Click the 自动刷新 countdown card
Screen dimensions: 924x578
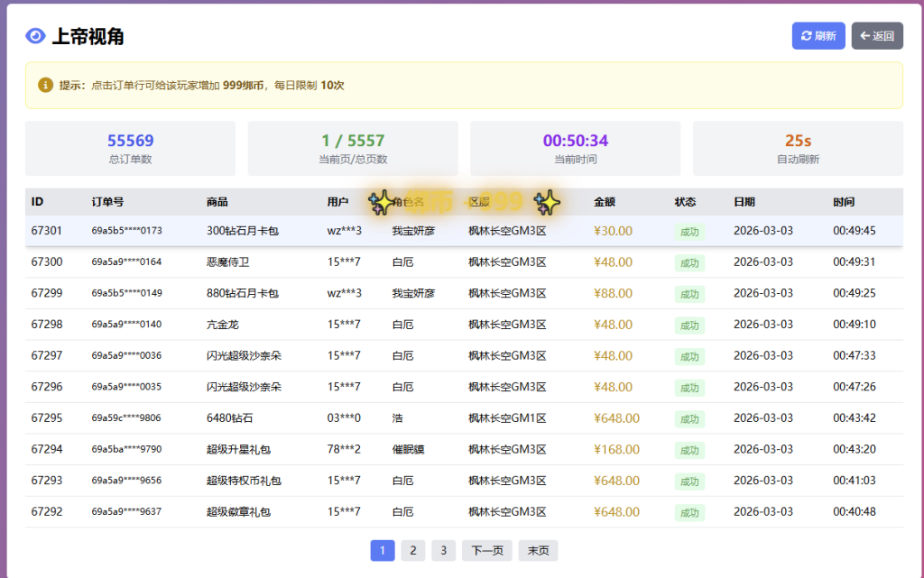click(x=798, y=149)
